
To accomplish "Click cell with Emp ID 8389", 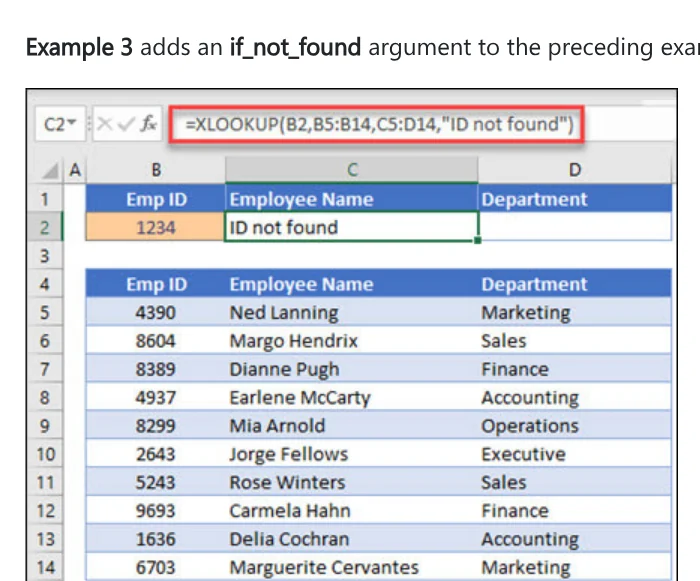I will coord(155,369).
